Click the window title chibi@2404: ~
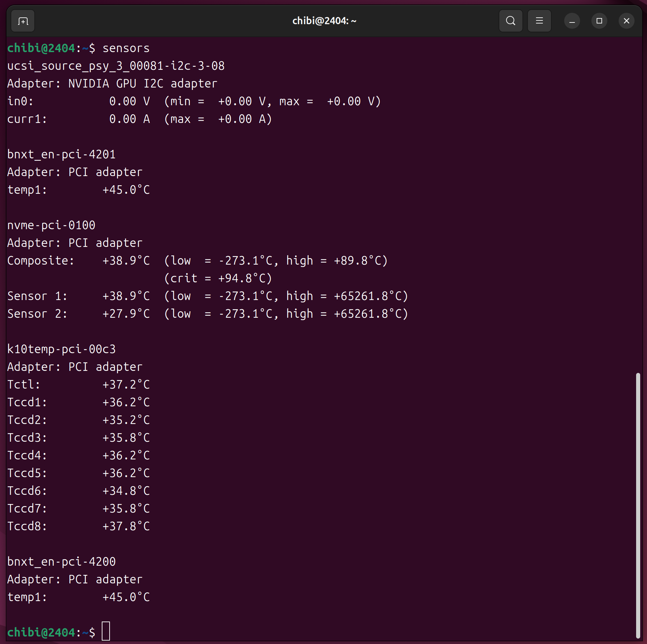 point(324,21)
